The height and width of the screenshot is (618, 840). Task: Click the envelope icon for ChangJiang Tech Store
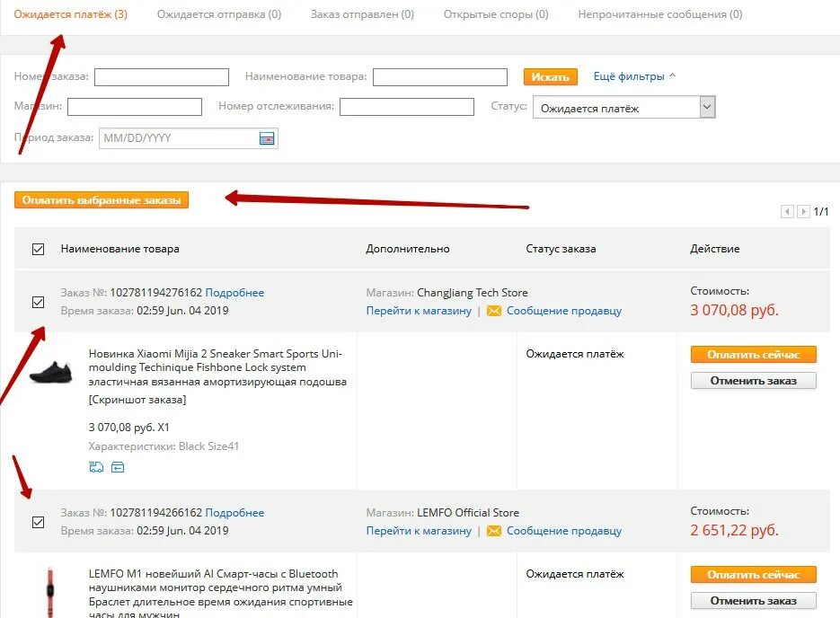coord(494,311)
